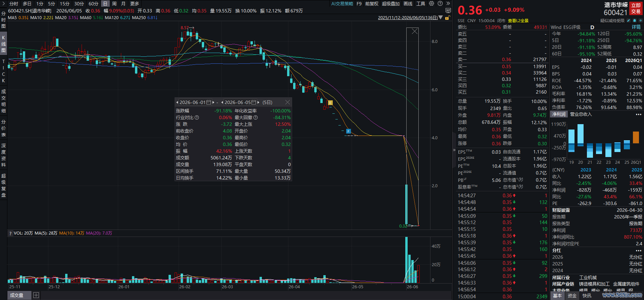Click the help icon beside VOL indicator
This screenshot has width=644, height=300.
pos(10,233)
